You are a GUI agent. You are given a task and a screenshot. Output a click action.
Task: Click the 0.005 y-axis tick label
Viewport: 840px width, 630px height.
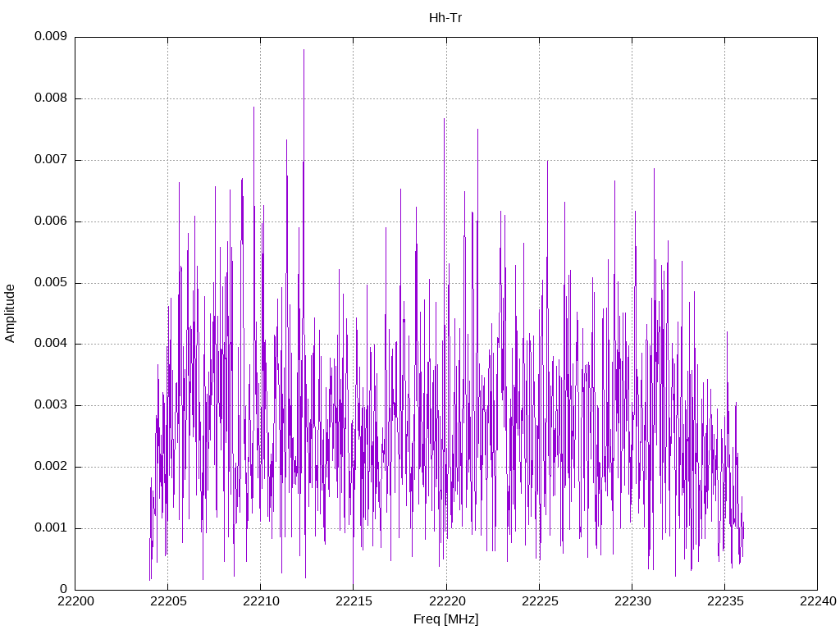51,282
